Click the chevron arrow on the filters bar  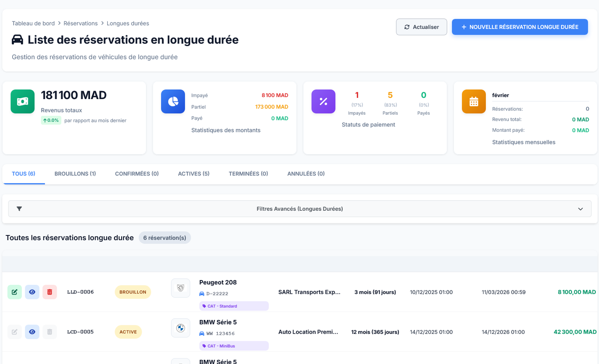pos(581,209)
